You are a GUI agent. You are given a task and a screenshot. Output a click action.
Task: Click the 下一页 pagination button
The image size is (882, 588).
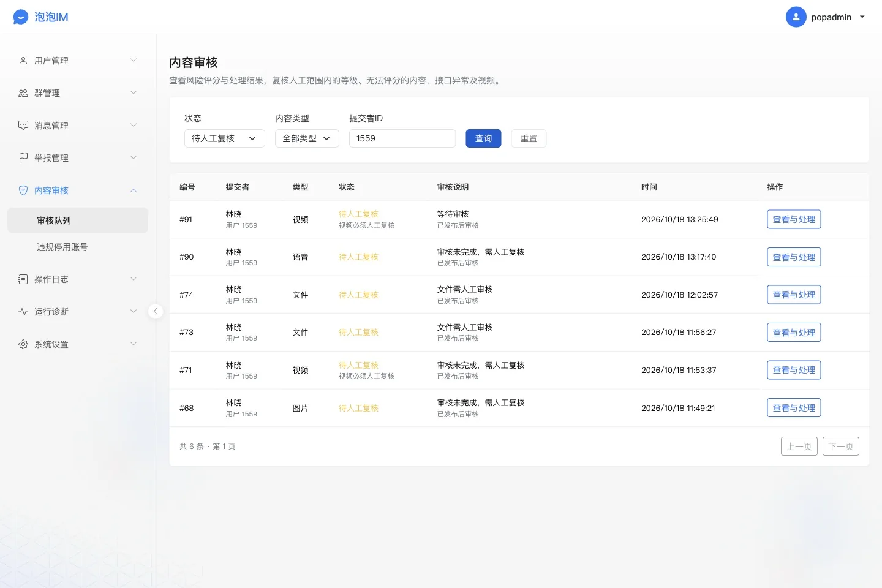[x=841, y=447]
